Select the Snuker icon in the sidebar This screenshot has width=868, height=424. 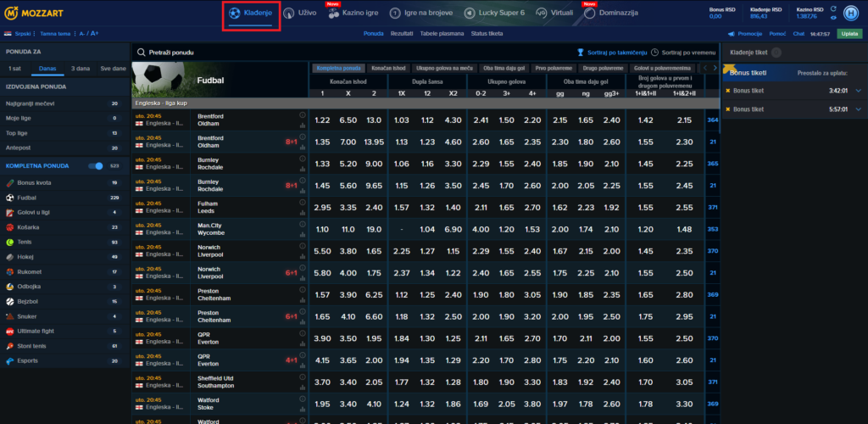(x=10, y=316)
